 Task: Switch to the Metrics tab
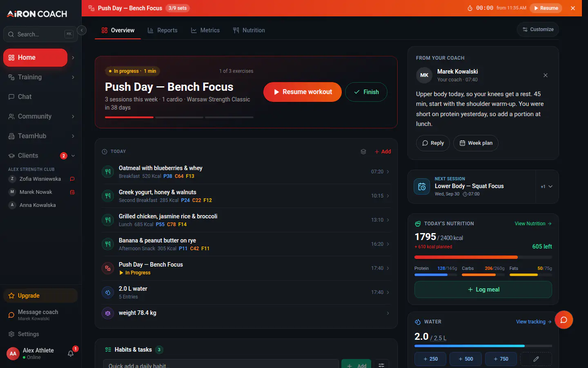pos(205,30)
